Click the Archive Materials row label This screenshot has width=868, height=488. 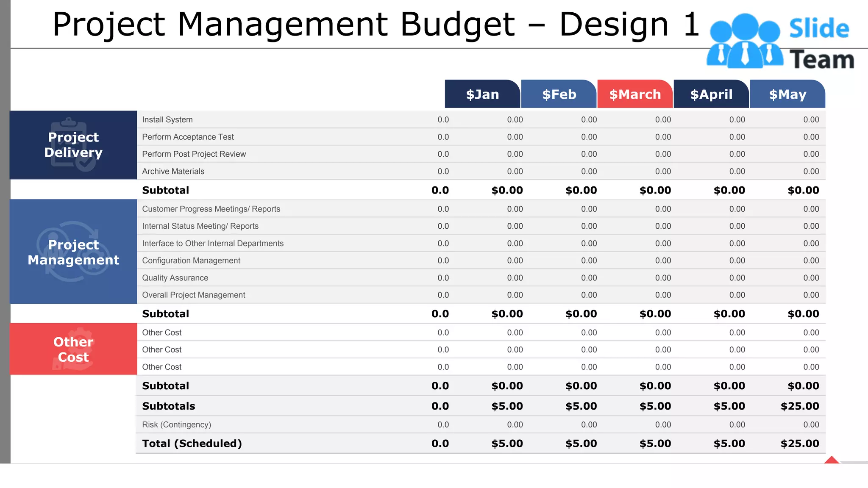pos(173,172)
